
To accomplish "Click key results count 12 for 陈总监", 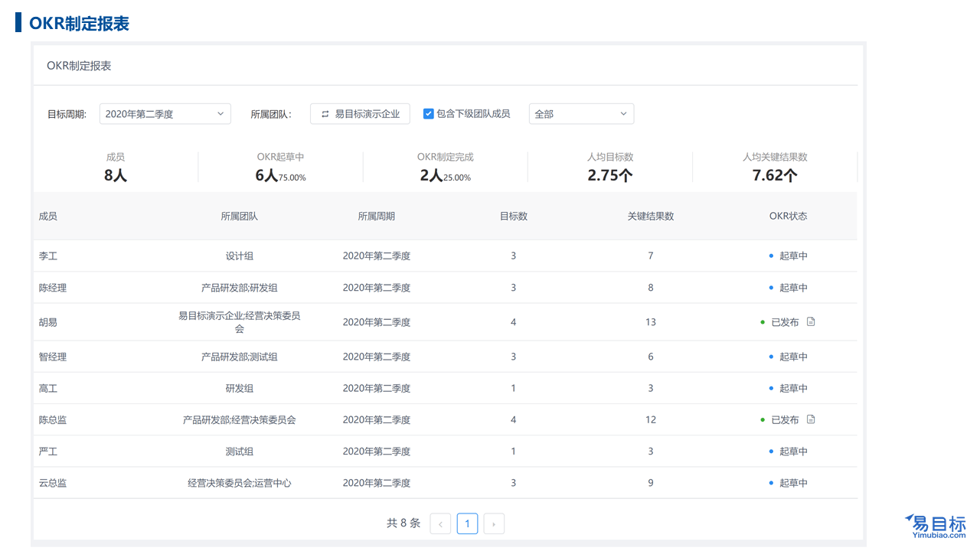I will 651,419.
